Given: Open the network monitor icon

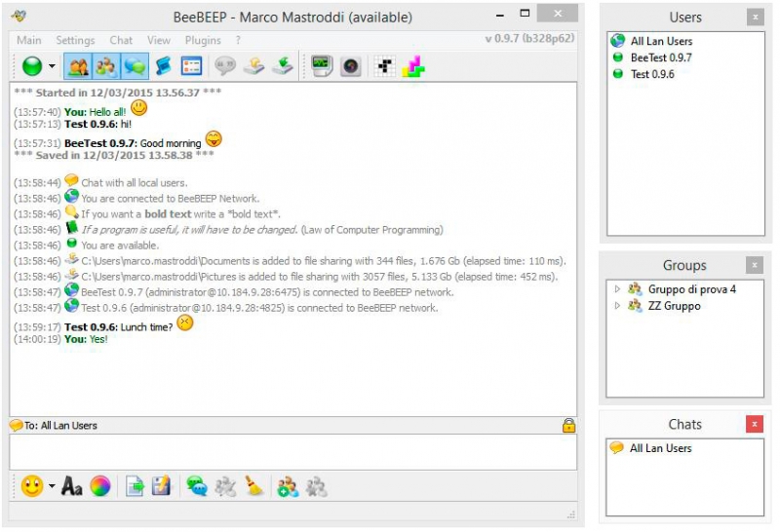Looking at the screenshot, I should tap(322, 65).
